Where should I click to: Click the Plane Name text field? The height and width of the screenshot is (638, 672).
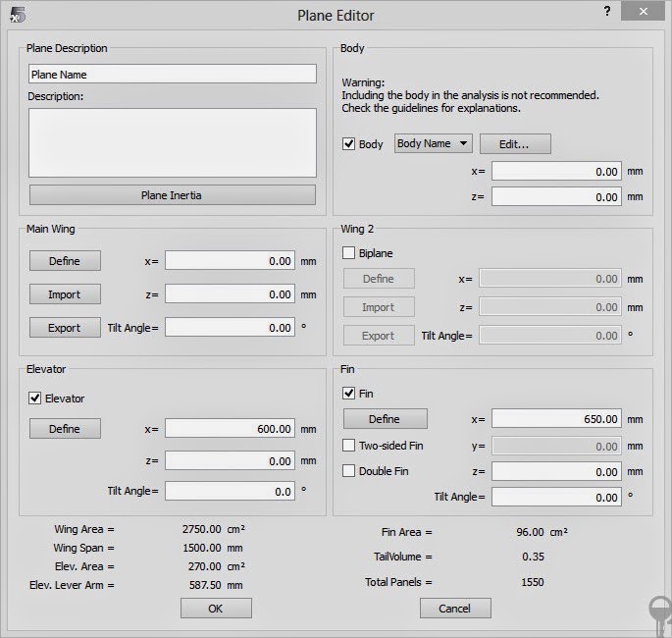(173, 74)
